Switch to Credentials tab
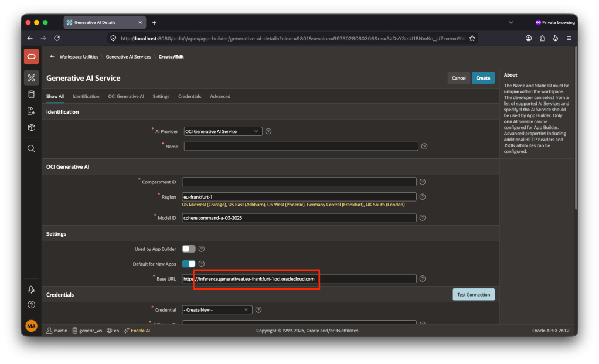599x364 pixels. point(189,96)
